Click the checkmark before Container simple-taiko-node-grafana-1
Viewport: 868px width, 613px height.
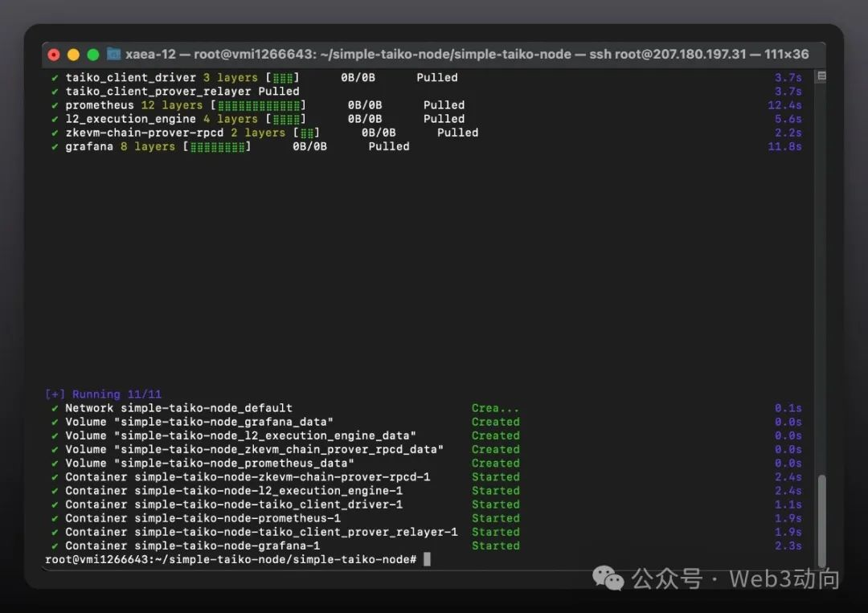[x=55, y=546]
